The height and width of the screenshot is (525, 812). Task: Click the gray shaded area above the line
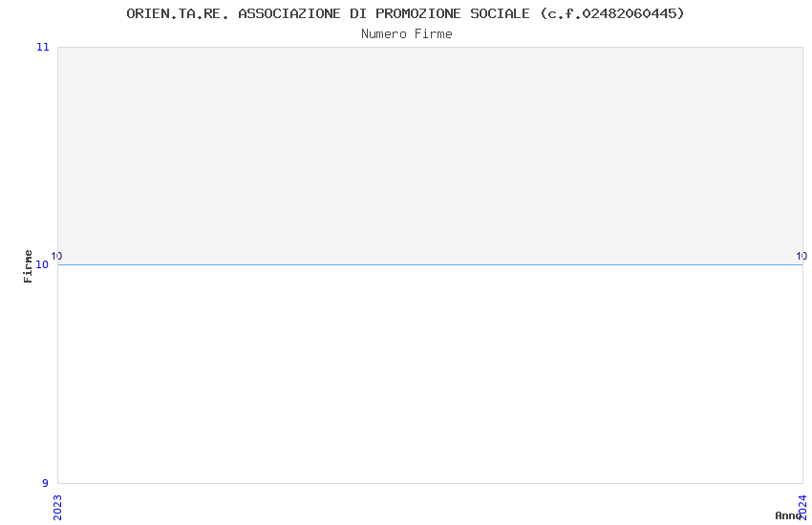coord(430,156)
